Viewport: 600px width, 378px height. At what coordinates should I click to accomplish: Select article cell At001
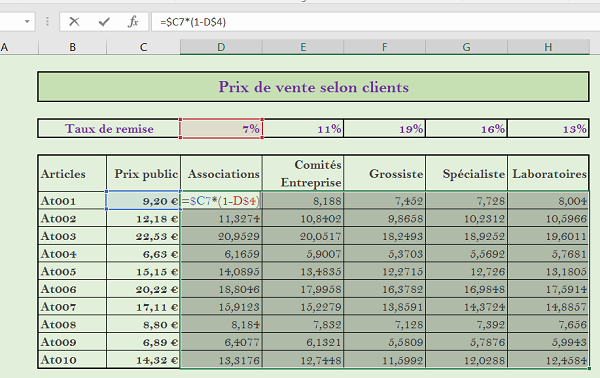point(72,200)
